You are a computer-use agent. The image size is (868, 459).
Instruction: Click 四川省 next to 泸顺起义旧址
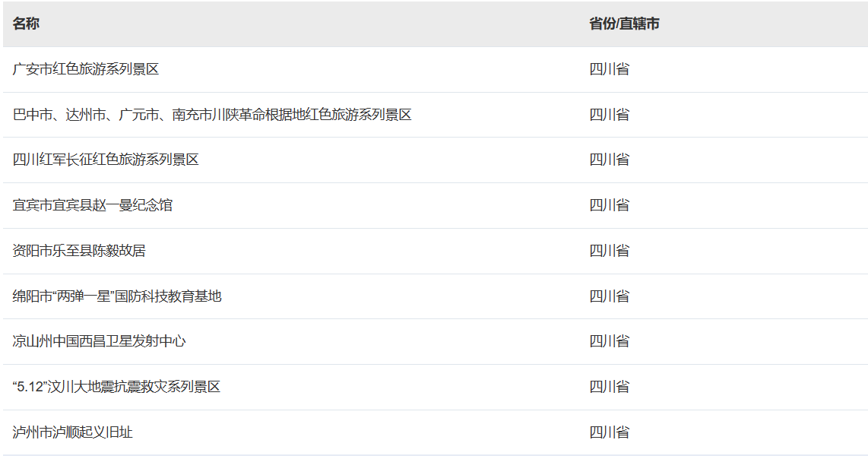610,432
